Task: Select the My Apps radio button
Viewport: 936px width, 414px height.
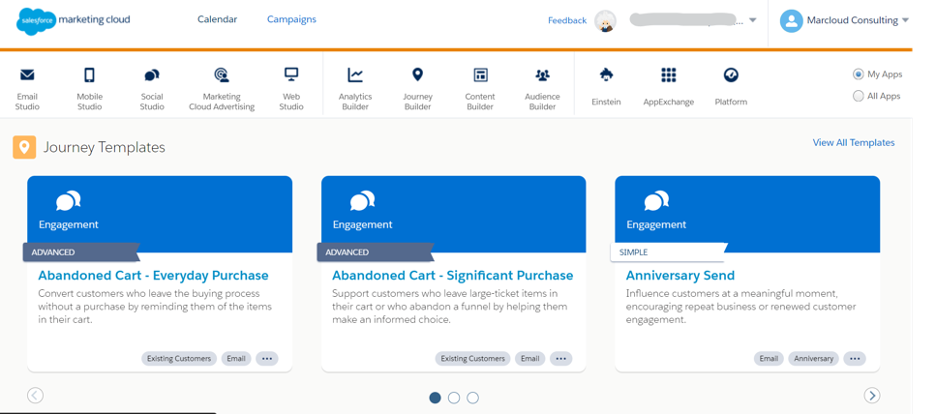Action: pyautogui.click(x=858, y=75)
